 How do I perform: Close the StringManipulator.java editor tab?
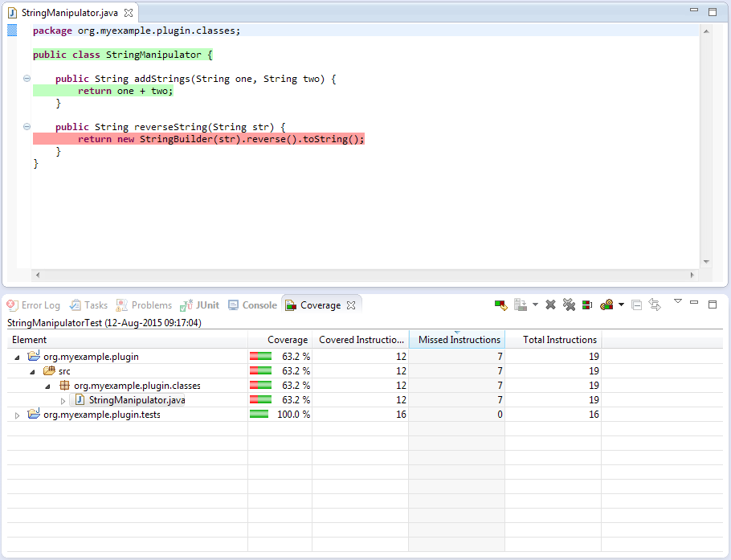[129, 13]
